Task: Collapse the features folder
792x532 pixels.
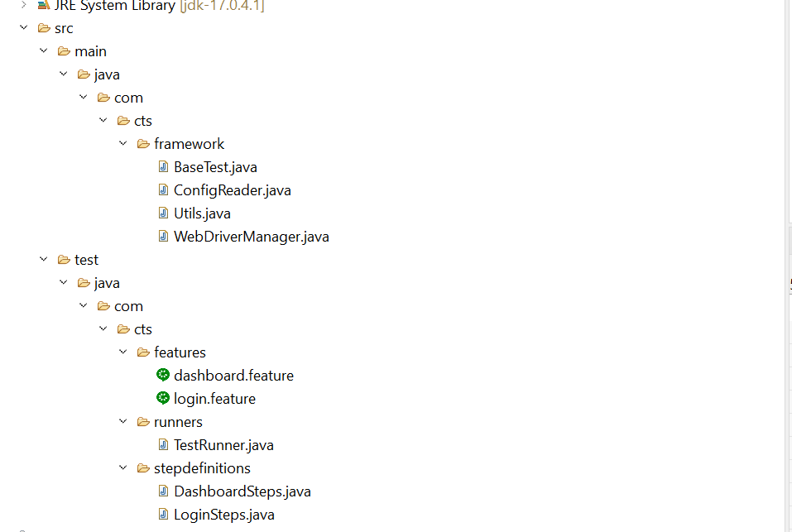Action: [x=123, y=352]
